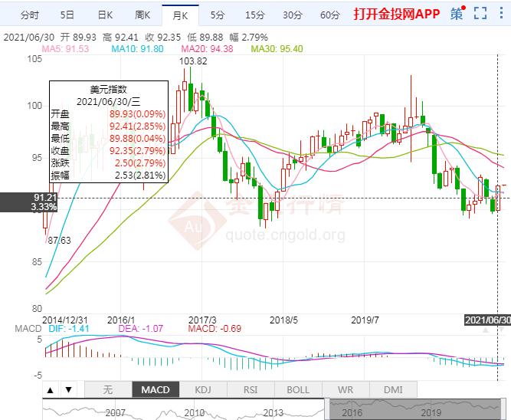Image resolution: width=511 pixels, height=420 pixels.
Task: Click the 策 strategy icon with red dot
Action: (457, 14)
